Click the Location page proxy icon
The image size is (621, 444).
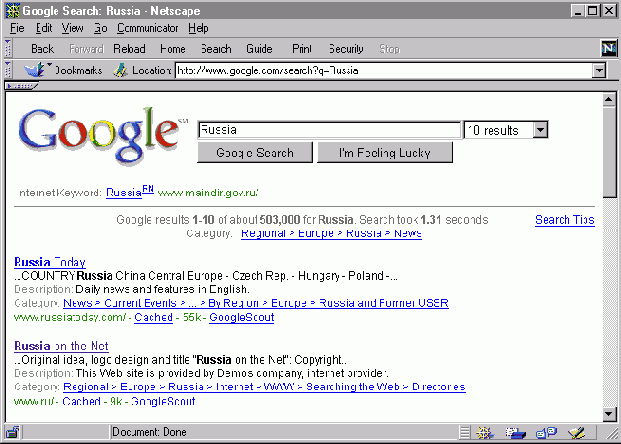click(120, 70)
